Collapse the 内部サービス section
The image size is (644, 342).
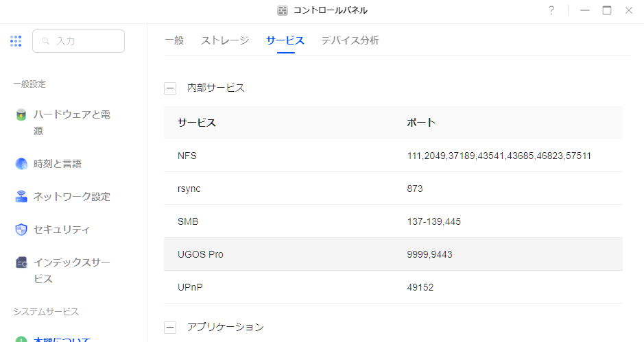(x=170, y=88)
